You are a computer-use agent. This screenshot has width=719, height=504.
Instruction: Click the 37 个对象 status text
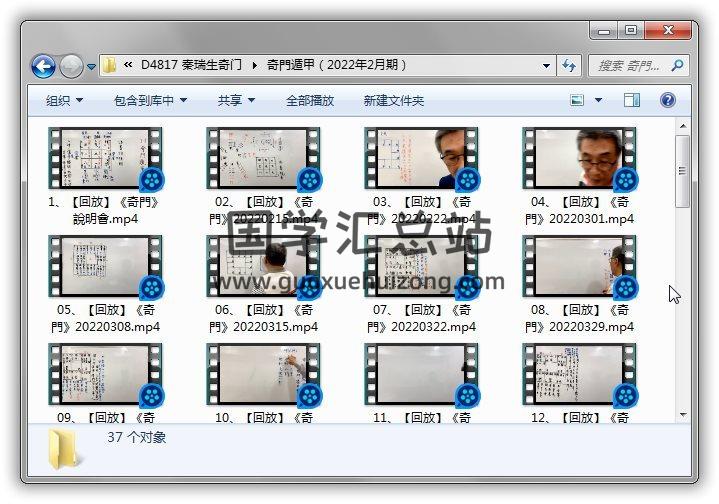point(136,437)
